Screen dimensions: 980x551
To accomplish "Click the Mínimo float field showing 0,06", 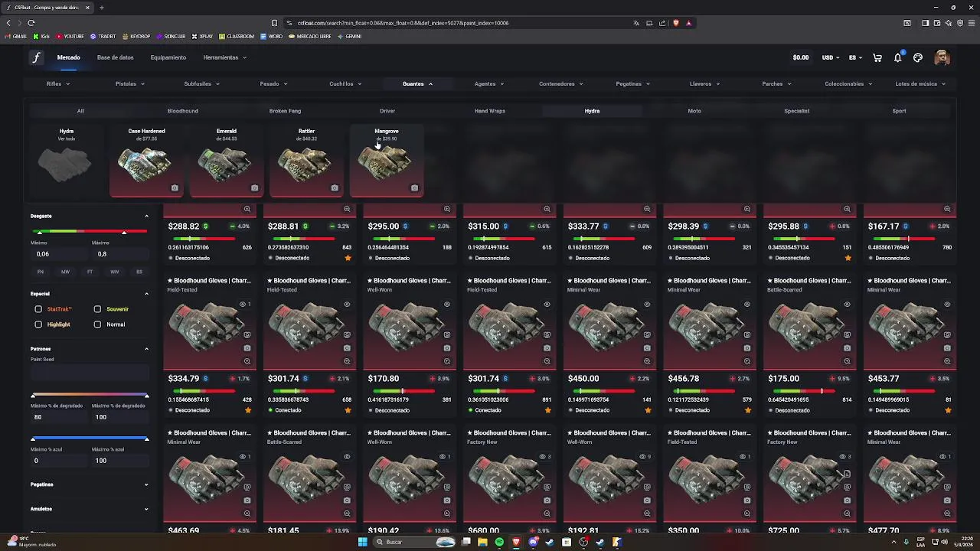I will click(x=58, y=254).
